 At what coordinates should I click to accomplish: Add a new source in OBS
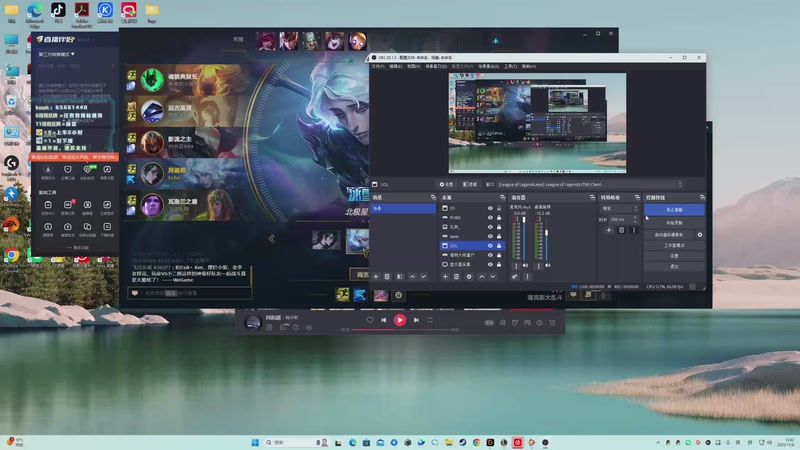pyautogui.click(x=445, y=277)
